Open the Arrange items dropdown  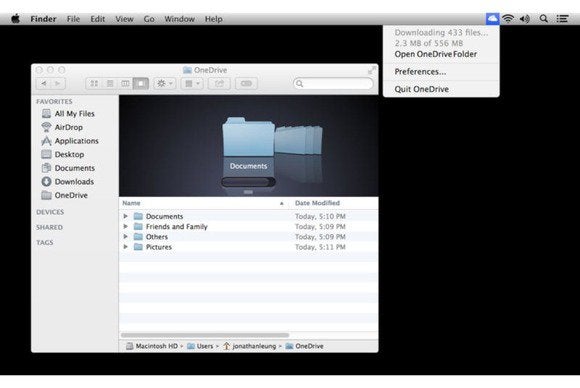click(x=192, y=84)
